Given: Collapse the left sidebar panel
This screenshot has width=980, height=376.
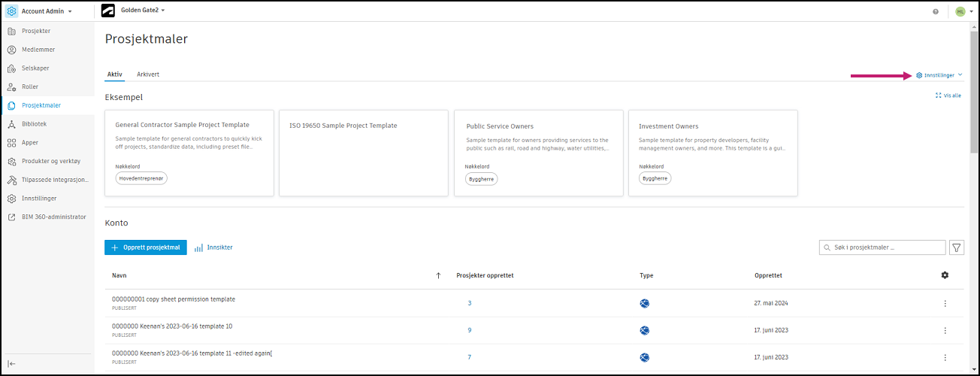Looking at the screenshot, I should 12,363.
